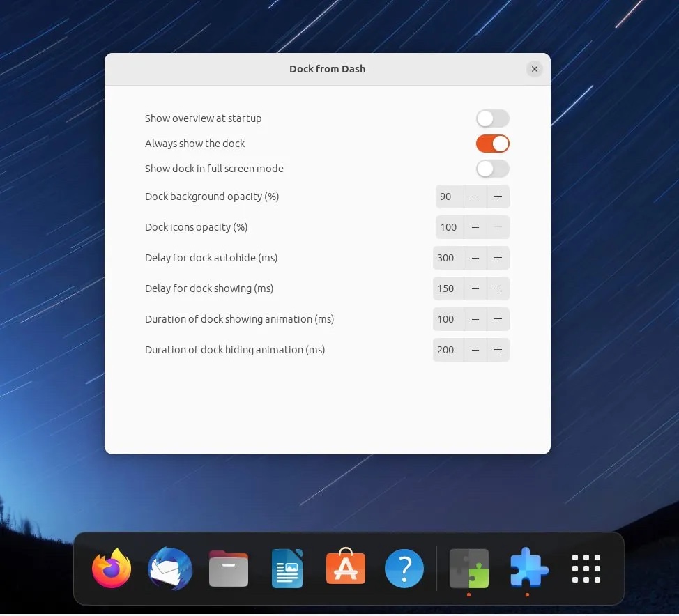This screenshot has height=616, width=679.
Task: Increase Delay for dock autohide
Action: tap(498, 258)
